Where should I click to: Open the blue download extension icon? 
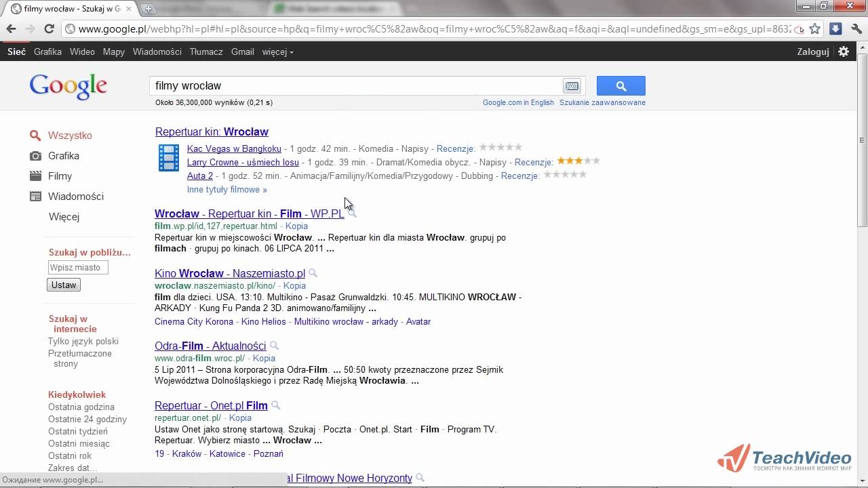click(x=835, y=29)
